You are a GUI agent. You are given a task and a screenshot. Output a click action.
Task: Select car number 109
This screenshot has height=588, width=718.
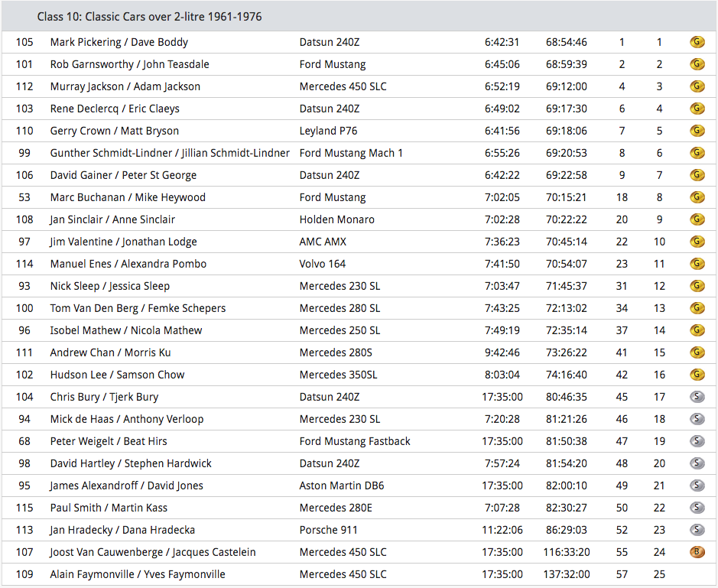point(24,574)
